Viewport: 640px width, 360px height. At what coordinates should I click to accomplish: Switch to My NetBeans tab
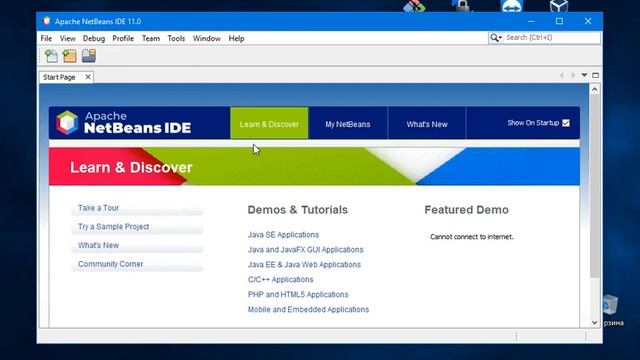(x=348, y=123)
